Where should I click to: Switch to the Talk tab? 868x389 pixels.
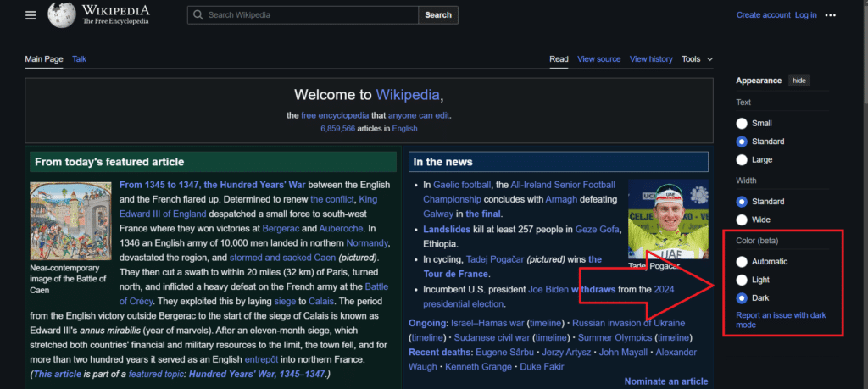(x=79, y=59)
